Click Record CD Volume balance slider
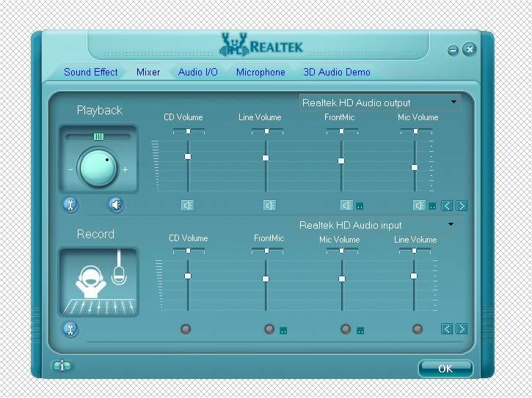This screenshot has height=398, width=532. tap(189, 251)
